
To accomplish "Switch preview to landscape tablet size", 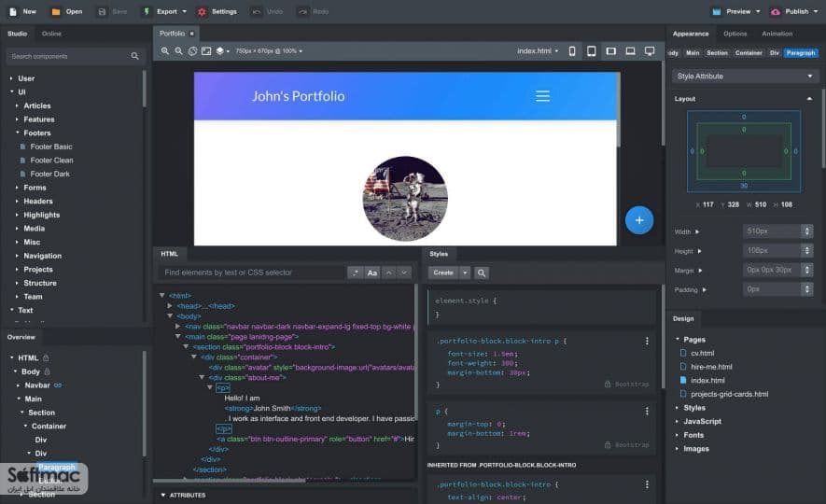I will pos(611,51).
